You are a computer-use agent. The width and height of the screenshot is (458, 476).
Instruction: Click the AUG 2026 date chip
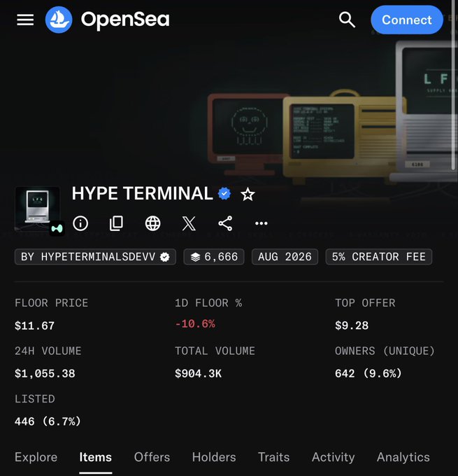[x=285, y=257]
